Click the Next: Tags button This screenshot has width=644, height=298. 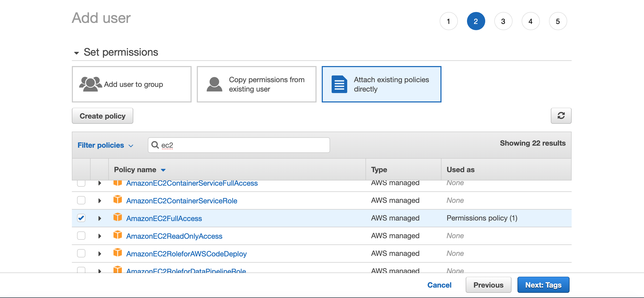pos(543,285)
